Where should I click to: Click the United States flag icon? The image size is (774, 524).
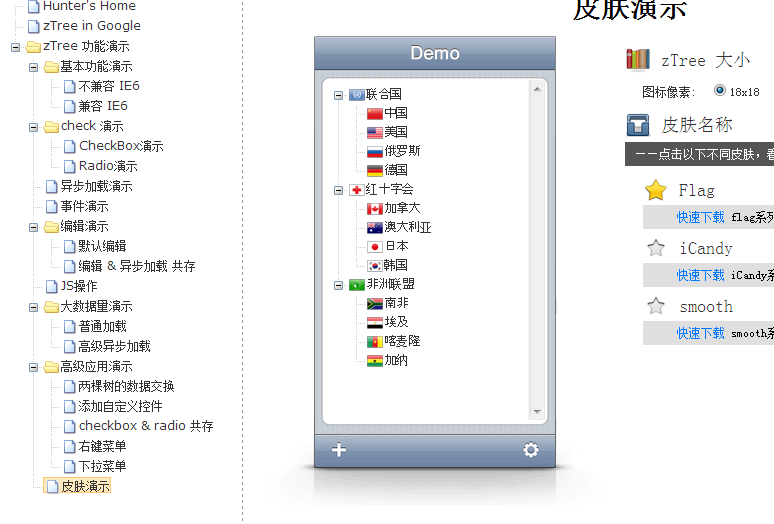[x=375, y=133]
